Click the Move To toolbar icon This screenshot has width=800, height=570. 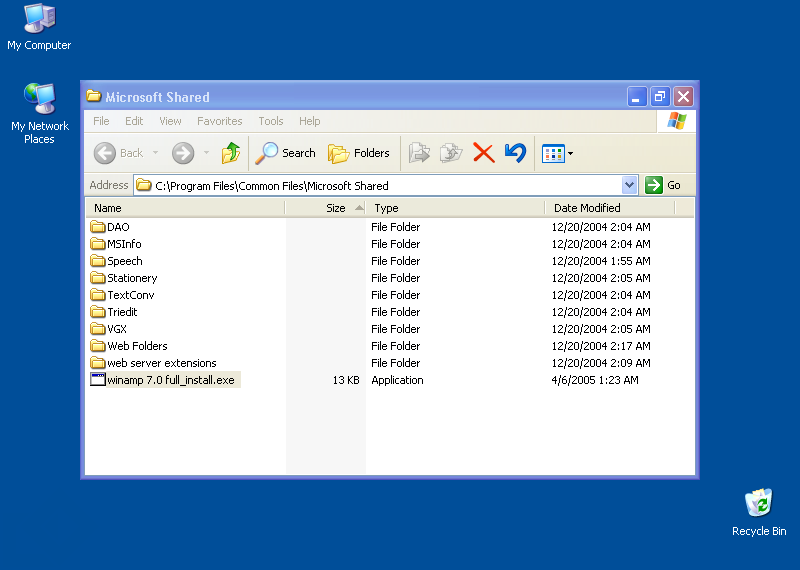(419, 153)
